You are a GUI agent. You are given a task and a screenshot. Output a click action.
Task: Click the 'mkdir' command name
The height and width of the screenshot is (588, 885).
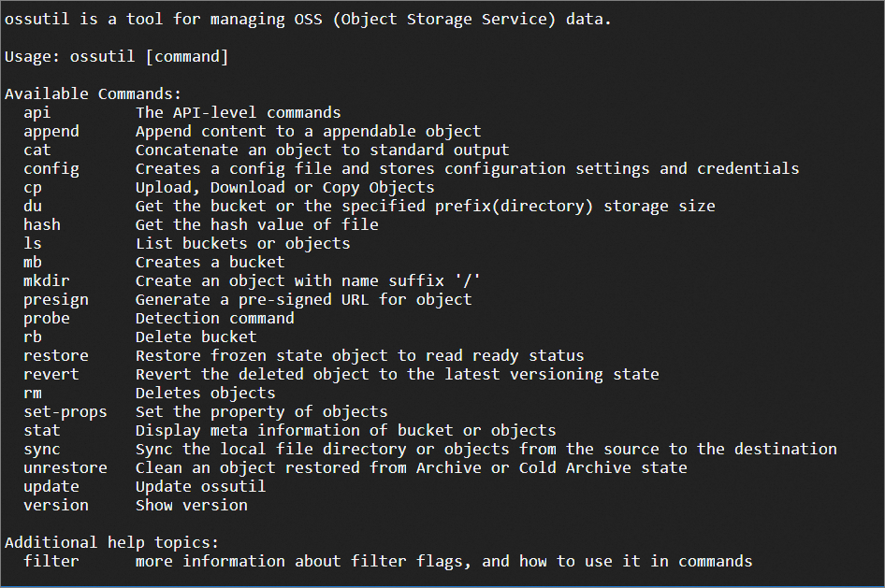[x=47, y=280]
